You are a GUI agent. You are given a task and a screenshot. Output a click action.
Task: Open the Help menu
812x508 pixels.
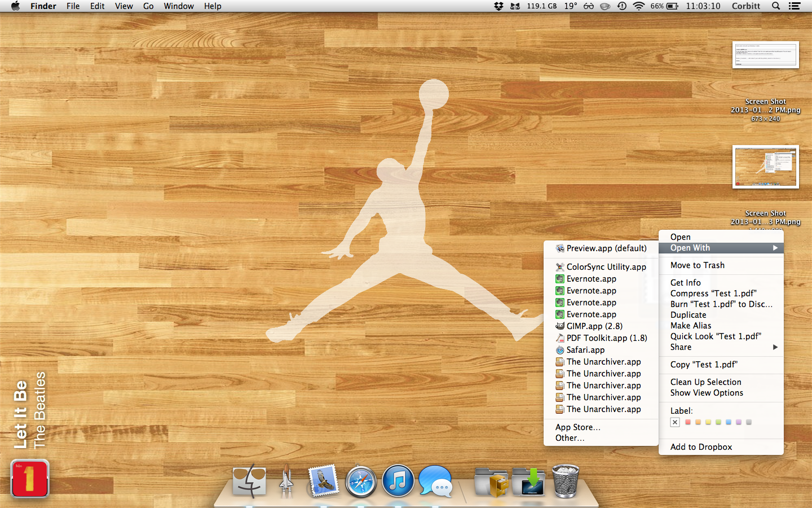click(213, 6)
